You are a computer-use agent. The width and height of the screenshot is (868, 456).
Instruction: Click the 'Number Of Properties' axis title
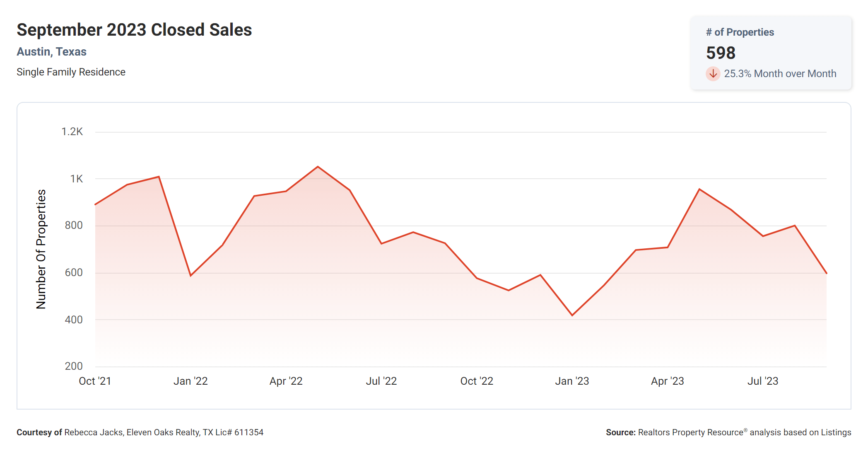point(41,249)
